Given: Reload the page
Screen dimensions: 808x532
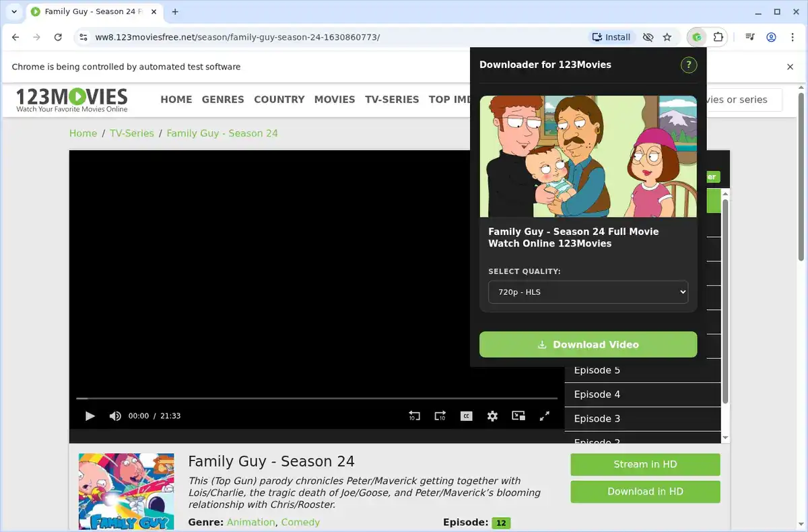Looking at the screenshot, I should 58,37.
